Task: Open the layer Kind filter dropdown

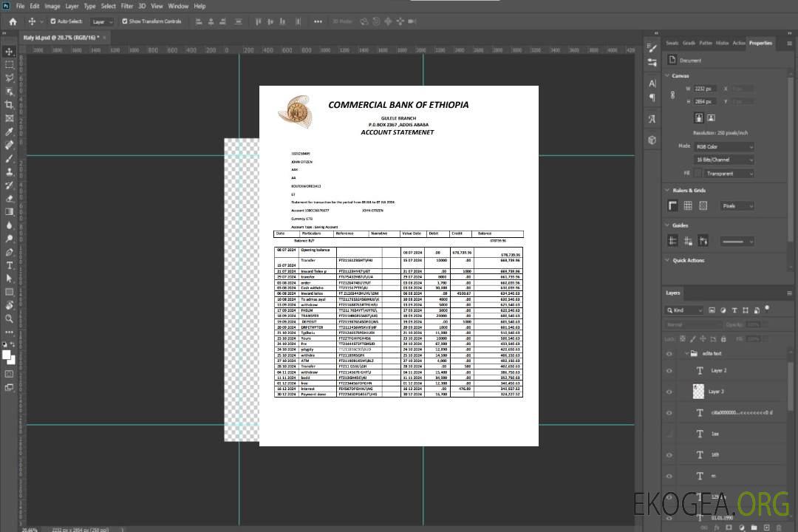Action: (684, 310)
